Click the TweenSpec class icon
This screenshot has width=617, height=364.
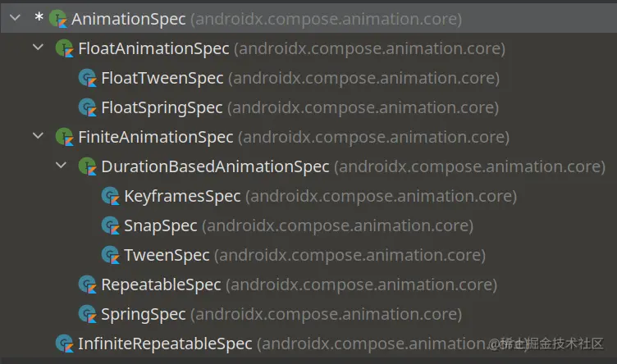click(x=111, y=255)
